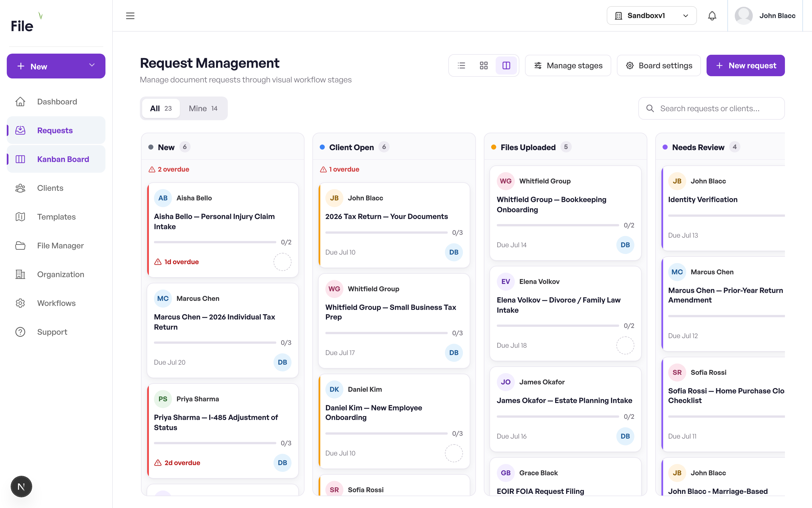Click GB avatar on Grace Black card

click(506, 473)
